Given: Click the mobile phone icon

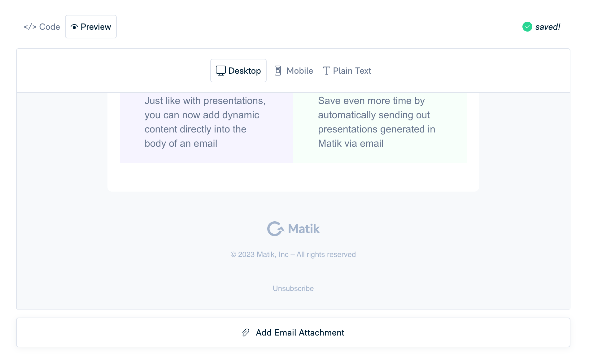Looking at the screenshot, I should coord(278,71).
